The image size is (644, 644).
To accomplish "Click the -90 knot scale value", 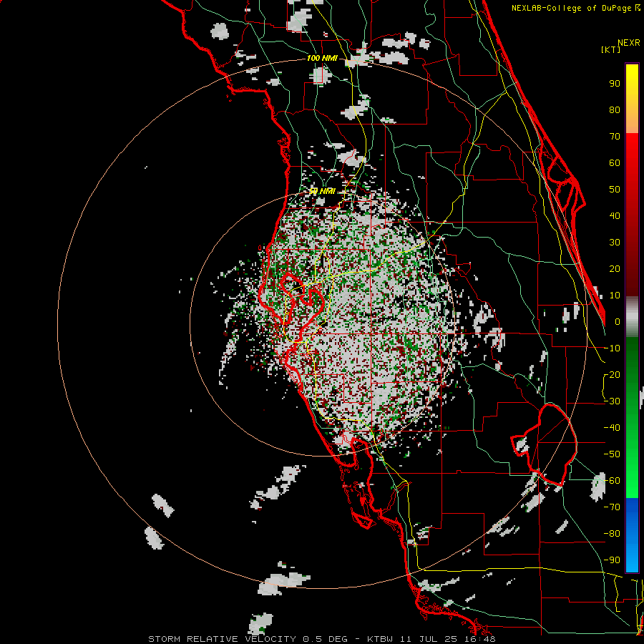I will 612,560.
